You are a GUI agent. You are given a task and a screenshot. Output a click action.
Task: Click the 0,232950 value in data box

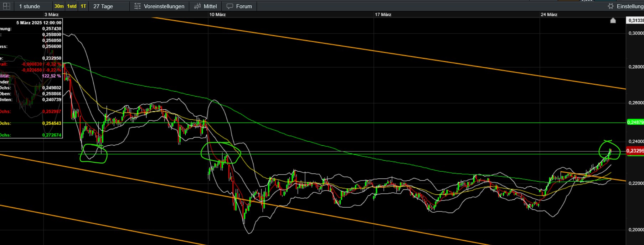[52, 58]
